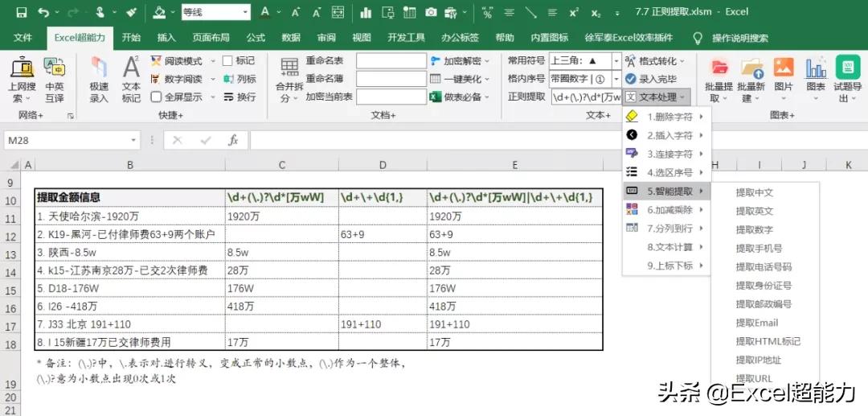Toggle the 标记 checkbox

pos(227,61)
